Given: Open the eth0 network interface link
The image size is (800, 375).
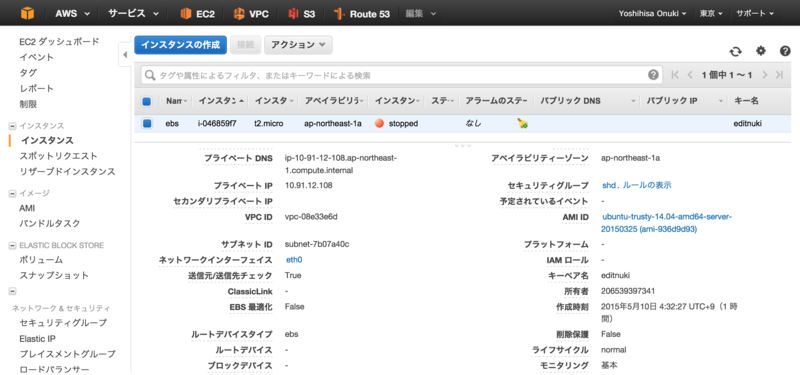Looking at the screenshot, I should (x=294, y=260).
